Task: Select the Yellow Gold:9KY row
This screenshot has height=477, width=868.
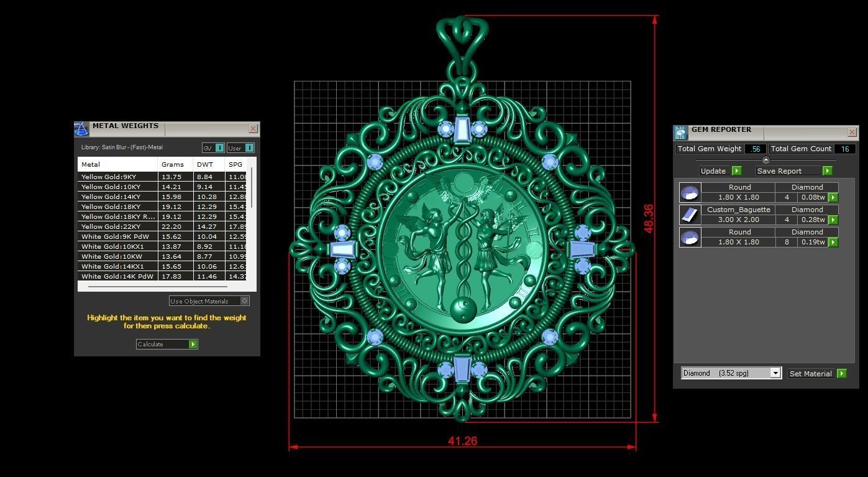Action: tap(163, 177)
